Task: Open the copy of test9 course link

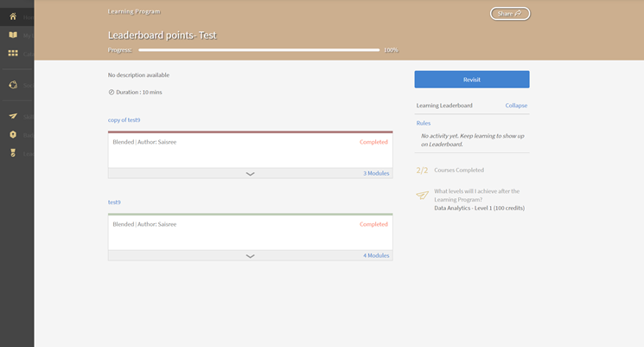Action: point(124,119)
